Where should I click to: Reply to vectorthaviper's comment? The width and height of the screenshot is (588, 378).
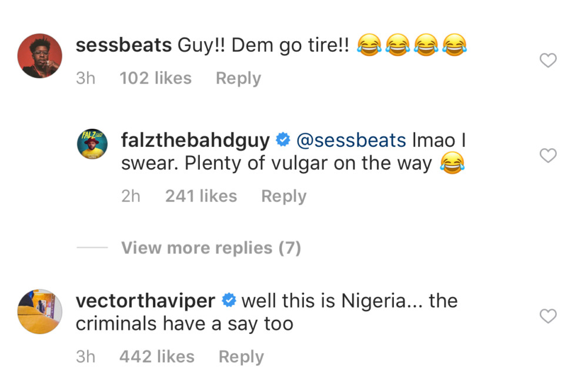(241, 356)
